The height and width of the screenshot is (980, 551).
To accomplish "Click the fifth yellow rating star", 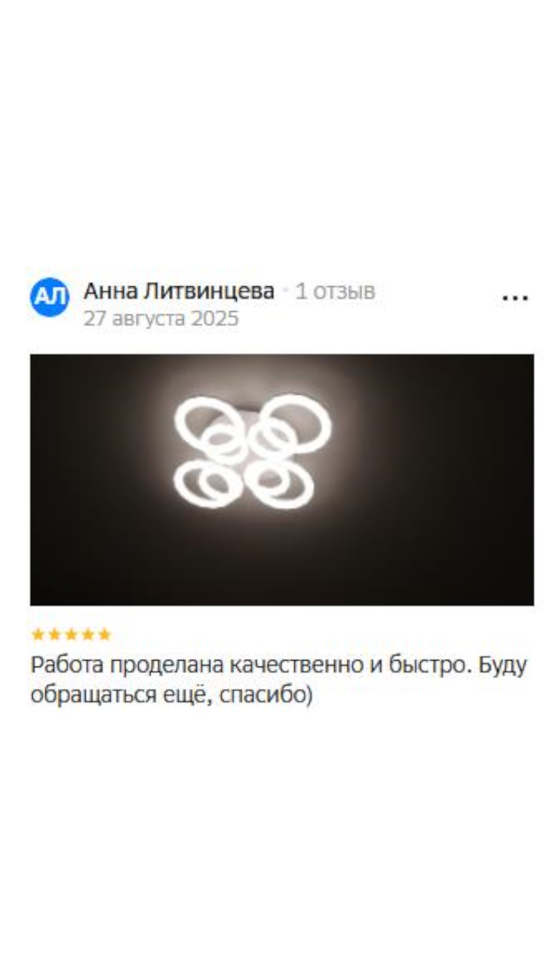I will 104,634.
